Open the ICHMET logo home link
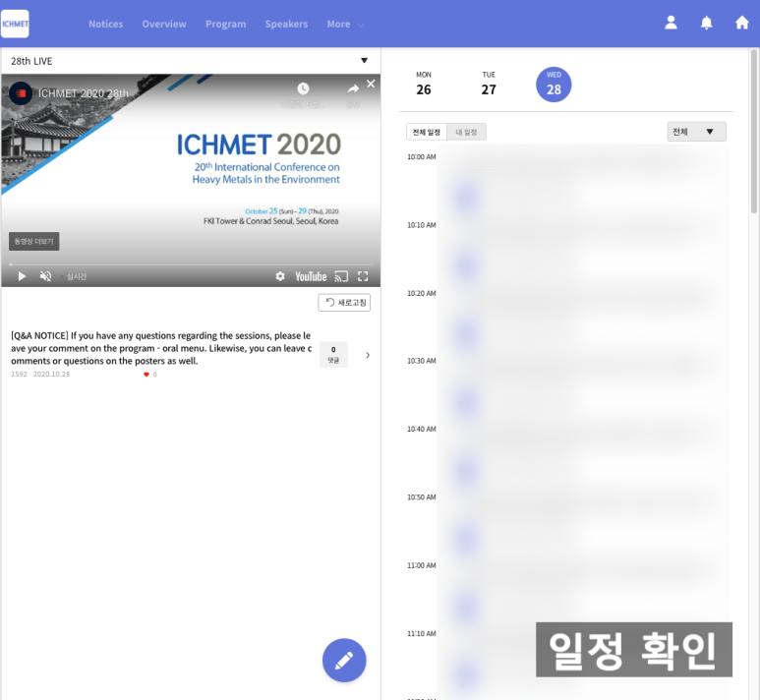Image resolution: width=760 pixels, height=700 pixels. [x=15, y=24]
